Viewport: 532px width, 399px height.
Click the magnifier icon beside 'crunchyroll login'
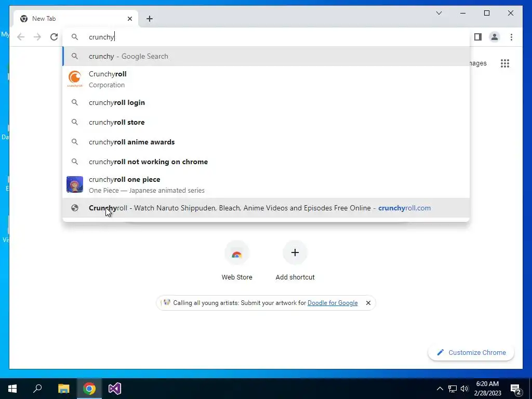[x=75, y=102]
